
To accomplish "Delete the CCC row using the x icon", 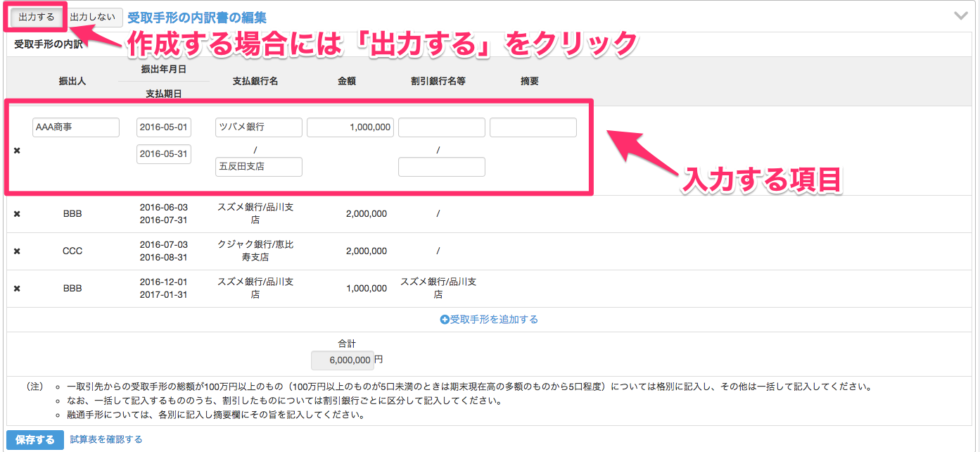I will (x=17, y=251).
